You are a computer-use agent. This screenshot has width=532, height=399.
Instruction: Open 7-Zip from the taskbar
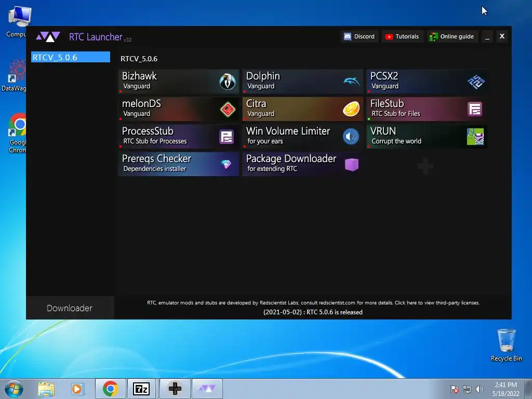coord(141,389)
